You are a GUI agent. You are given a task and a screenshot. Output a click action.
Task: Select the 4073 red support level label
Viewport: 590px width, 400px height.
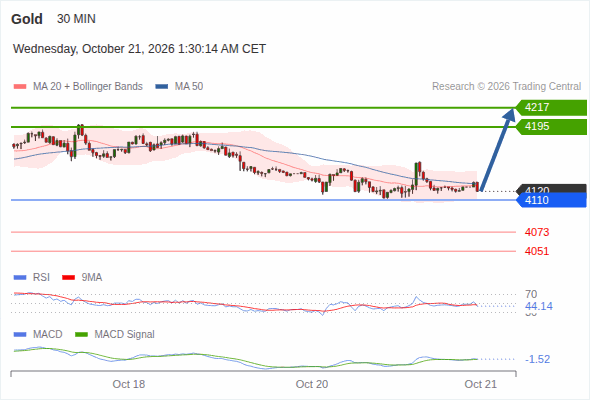tap(537, 232)
